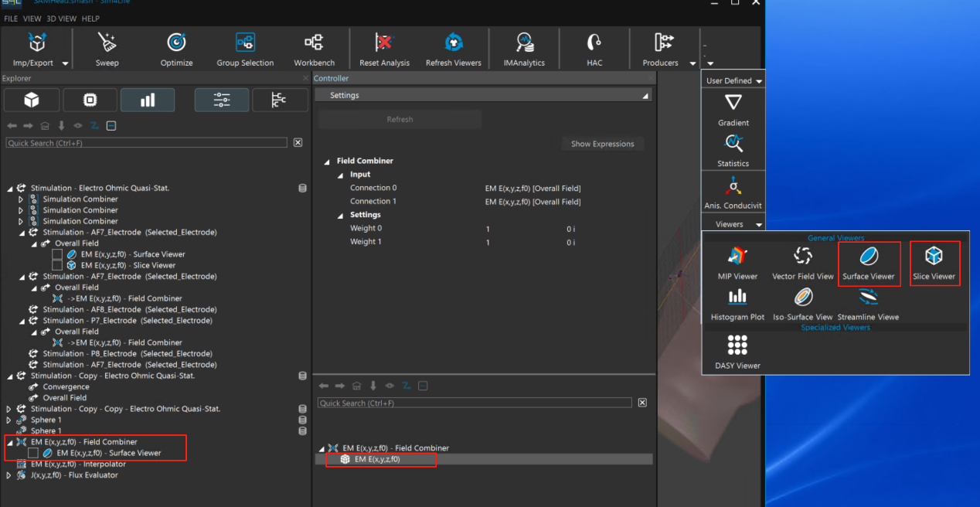Open the Histogram Plot viewer

click(737, 298)
